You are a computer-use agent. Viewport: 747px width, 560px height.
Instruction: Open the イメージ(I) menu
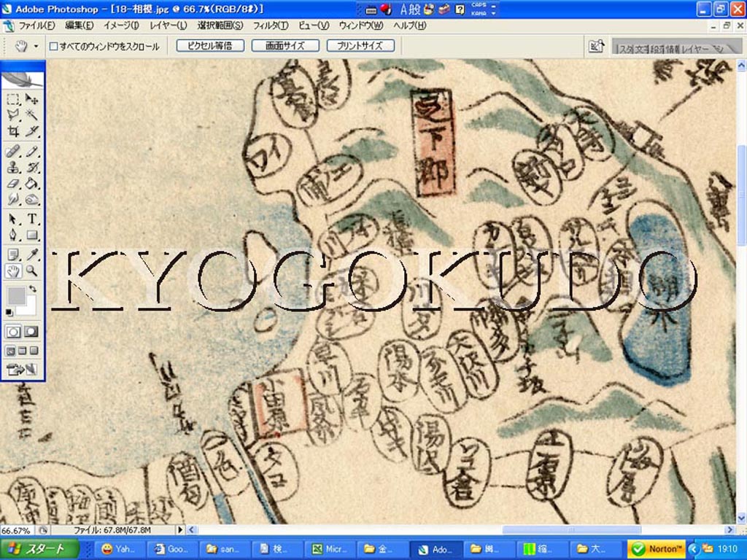[x=122, y=26]
